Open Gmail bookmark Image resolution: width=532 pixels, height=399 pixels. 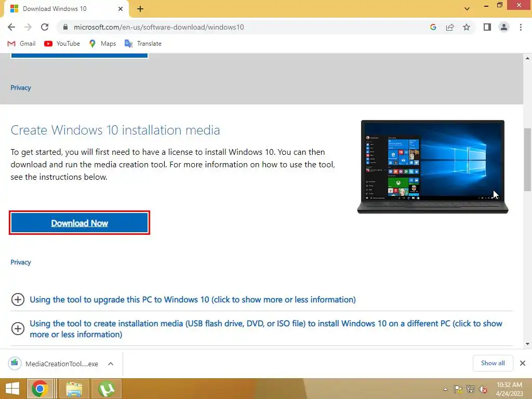tap(21, 44)
